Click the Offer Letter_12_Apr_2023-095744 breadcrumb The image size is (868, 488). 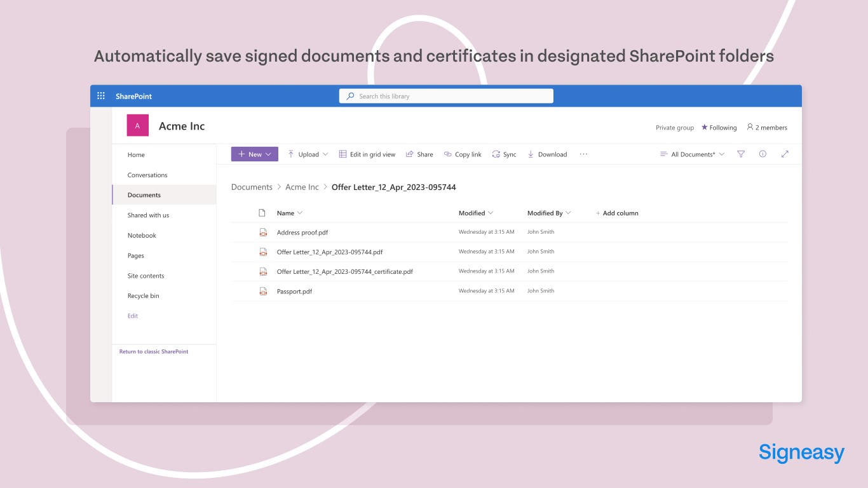point(394,187)
